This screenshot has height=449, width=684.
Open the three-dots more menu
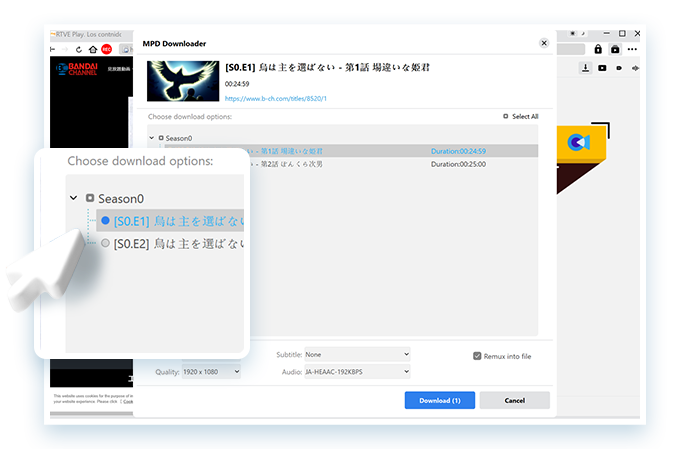coord(632,49)
